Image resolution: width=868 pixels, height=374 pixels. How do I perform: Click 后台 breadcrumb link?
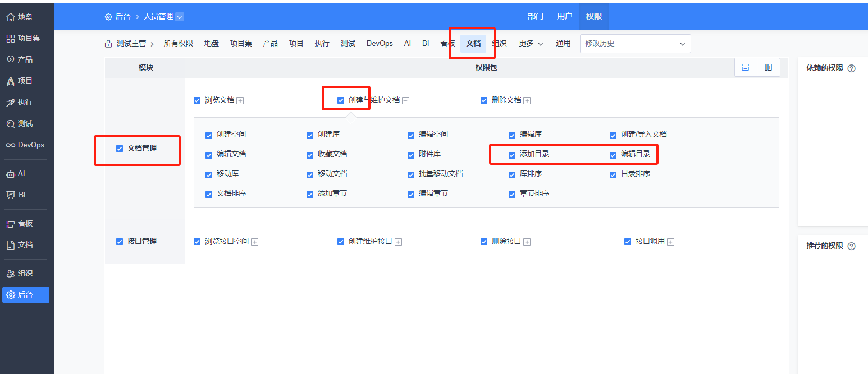[123, 17]
